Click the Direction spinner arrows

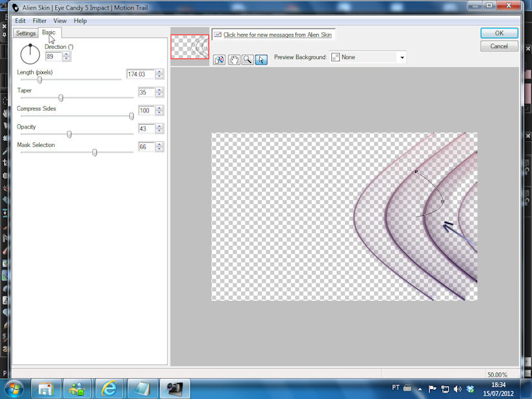pyautogui.click(x=66, y=57)
